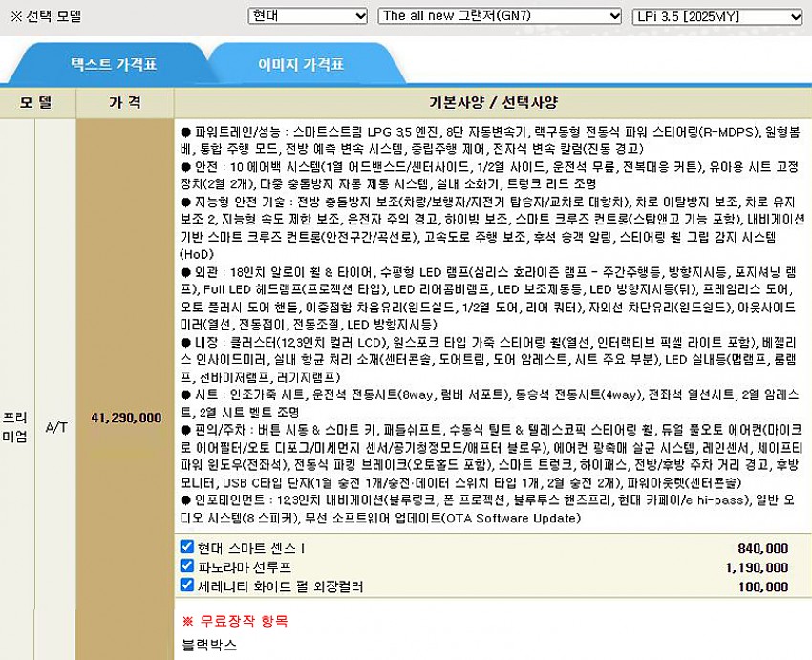Click the 100,000 exterior color price
The height and width of the screenshot is (660, 812).
point(762,586)
